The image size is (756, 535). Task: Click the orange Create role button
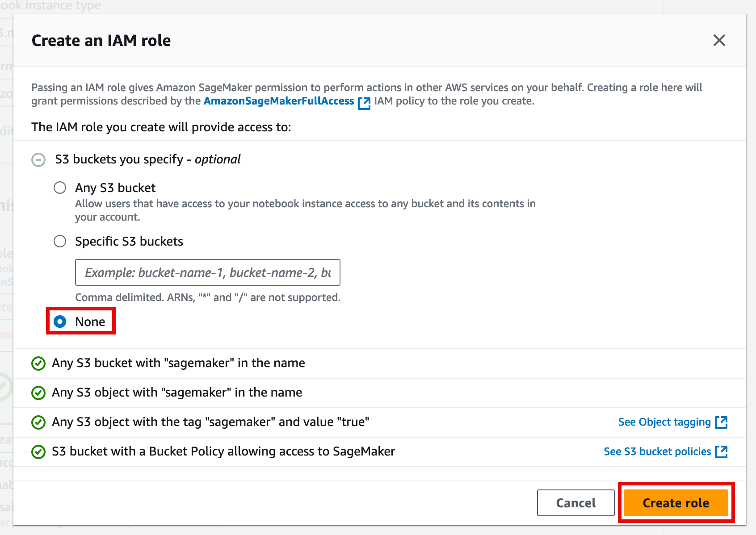676,503
